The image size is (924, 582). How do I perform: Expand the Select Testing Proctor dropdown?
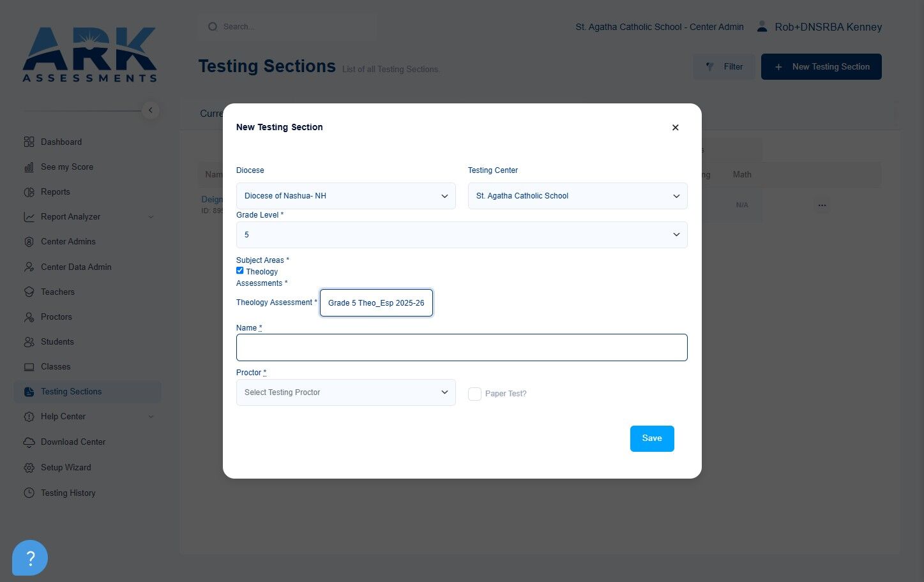346,392
